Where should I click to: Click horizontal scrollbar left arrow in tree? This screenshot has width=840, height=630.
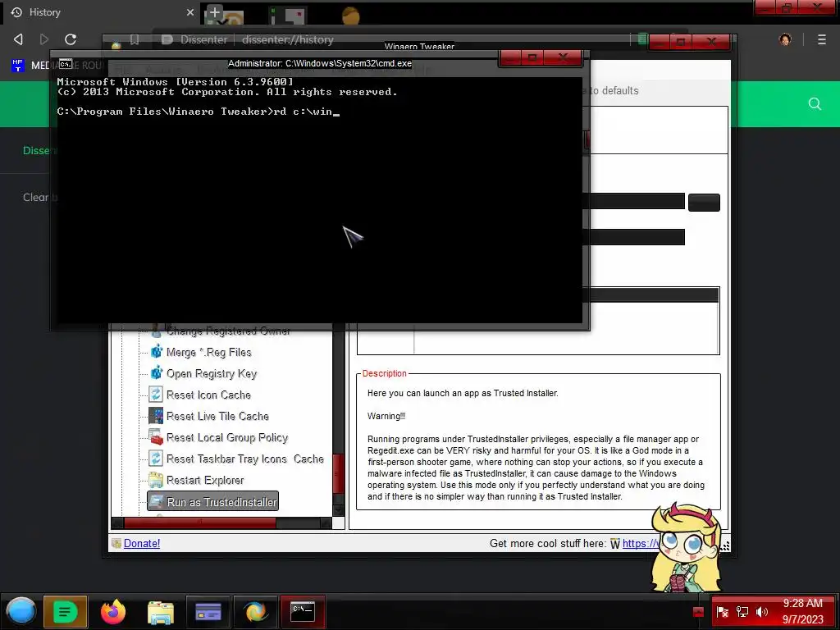pos(117,523)
